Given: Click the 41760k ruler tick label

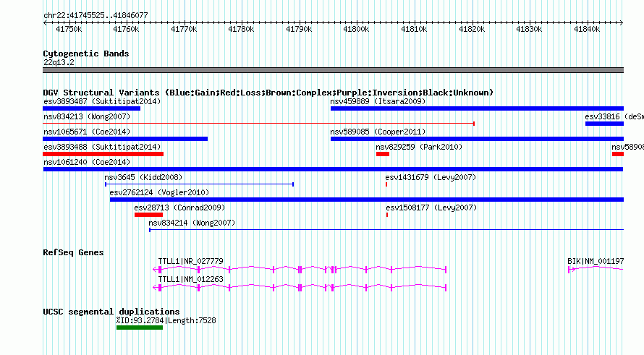Looking at the screenshot, I should coord(126,29).
